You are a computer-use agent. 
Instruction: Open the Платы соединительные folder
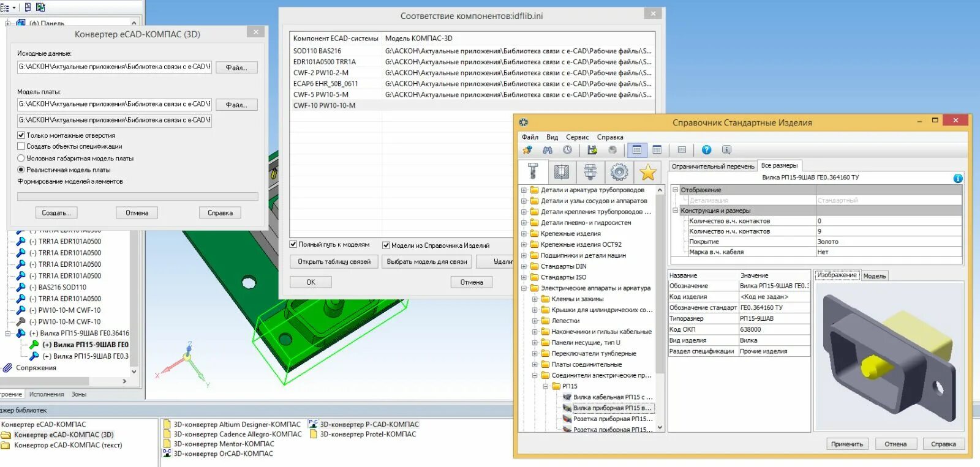(587, 364)
